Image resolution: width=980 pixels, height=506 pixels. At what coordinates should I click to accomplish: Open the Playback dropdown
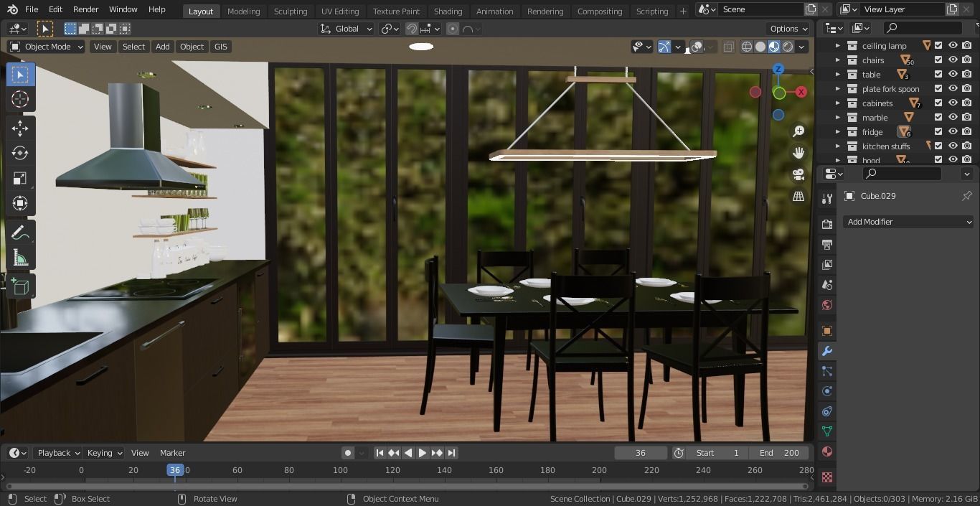coord(58,453)
